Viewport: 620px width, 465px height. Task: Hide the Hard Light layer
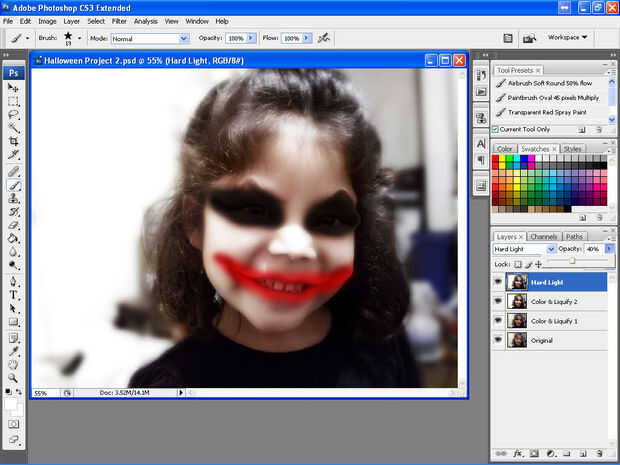click(x=498, y=282)
